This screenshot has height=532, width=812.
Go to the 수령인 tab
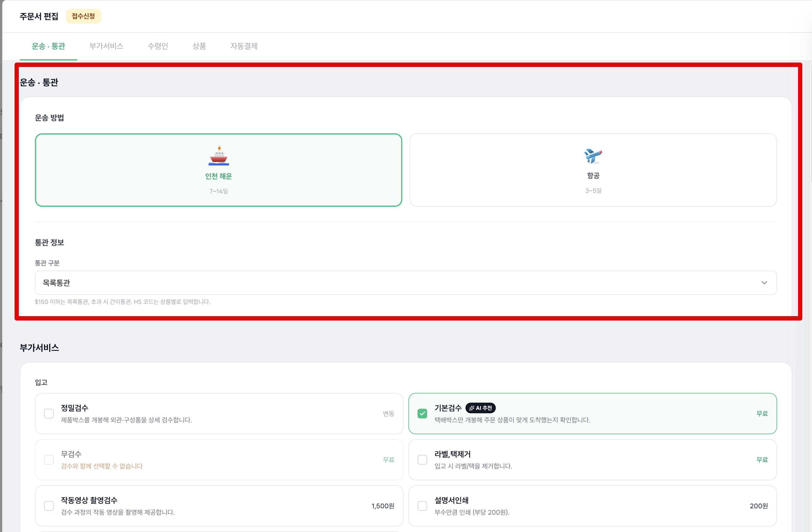click(x=158, y=46)
